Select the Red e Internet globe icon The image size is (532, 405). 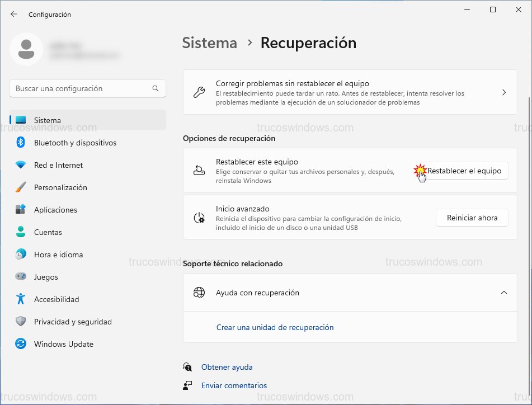21,165
